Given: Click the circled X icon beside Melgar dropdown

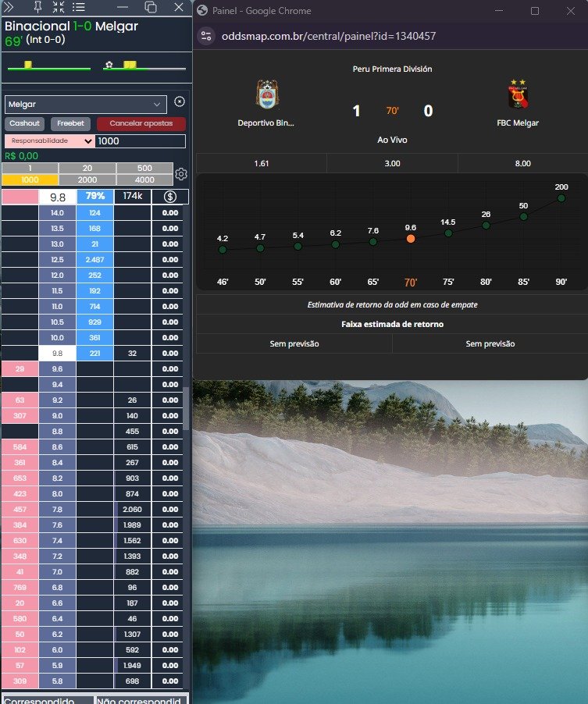Looking at the screenshot, I should pos(180,102).
